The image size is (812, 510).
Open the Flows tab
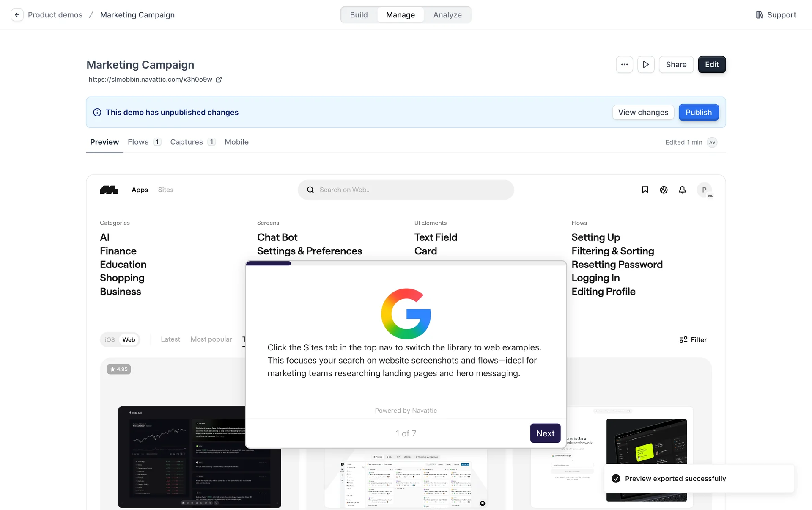point(138,142)
